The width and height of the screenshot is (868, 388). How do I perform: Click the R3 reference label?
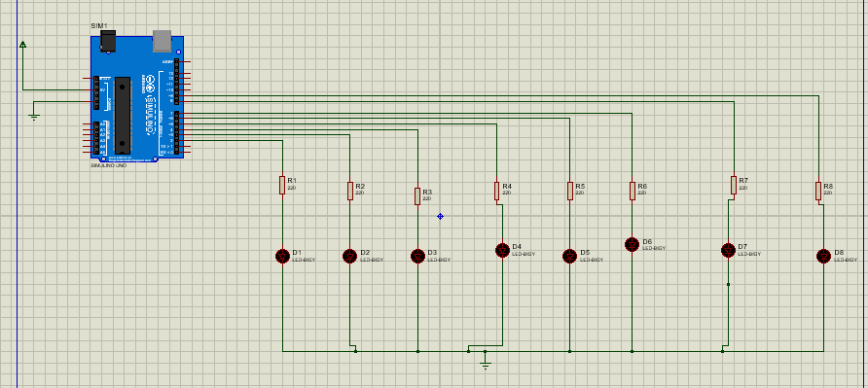tap(427, 193)
